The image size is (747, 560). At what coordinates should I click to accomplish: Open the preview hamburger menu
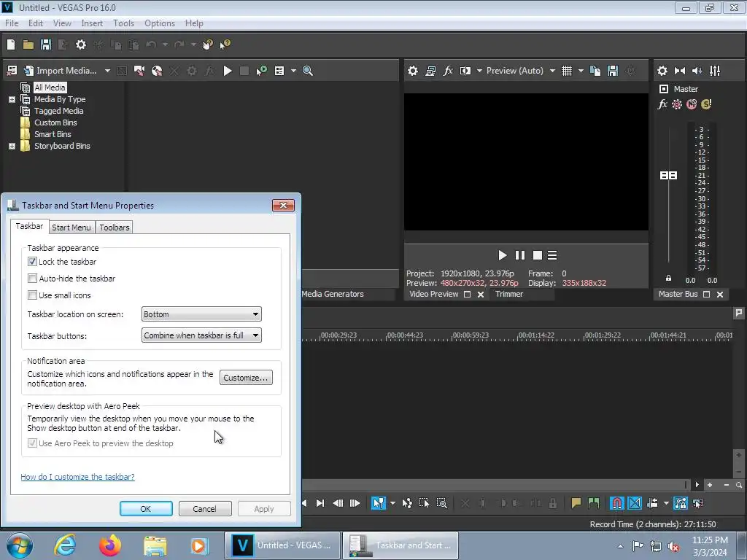pyautogui.click(x=552, y=255)
